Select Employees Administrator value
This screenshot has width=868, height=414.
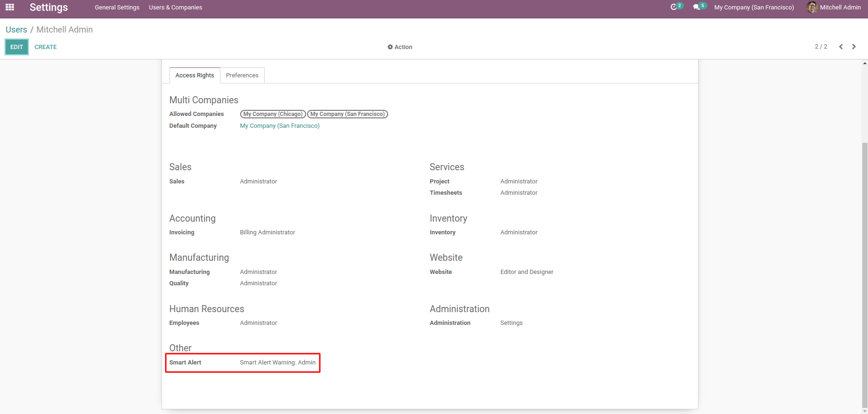[x=259, y=323]
